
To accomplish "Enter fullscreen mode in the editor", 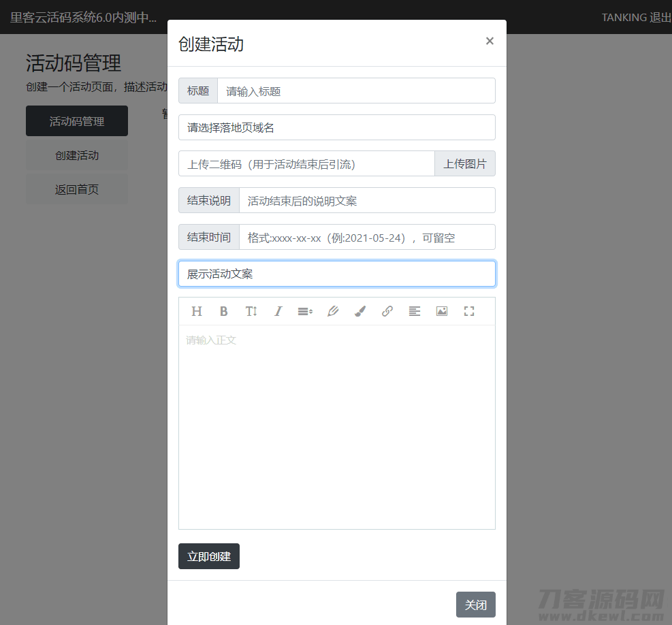I will click(468, 311).
